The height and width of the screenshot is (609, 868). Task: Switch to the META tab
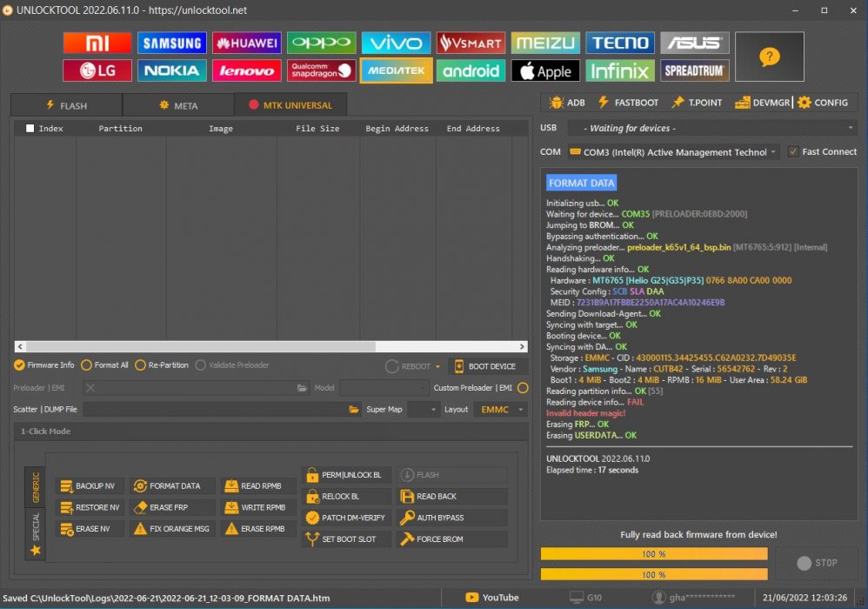coord(178,105)
